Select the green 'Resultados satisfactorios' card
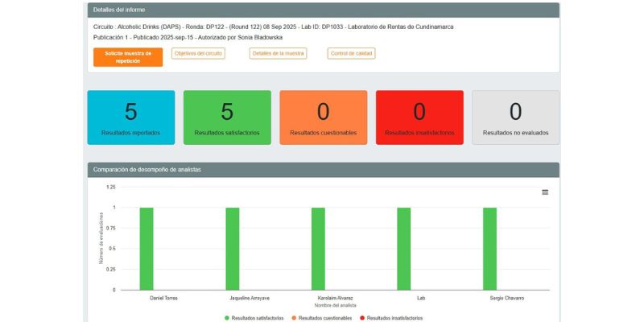 pos(227,118)
